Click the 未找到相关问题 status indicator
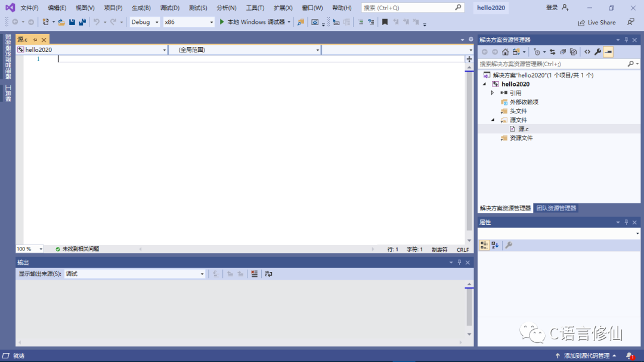This screenshot has width=644, height=362. 77,249
